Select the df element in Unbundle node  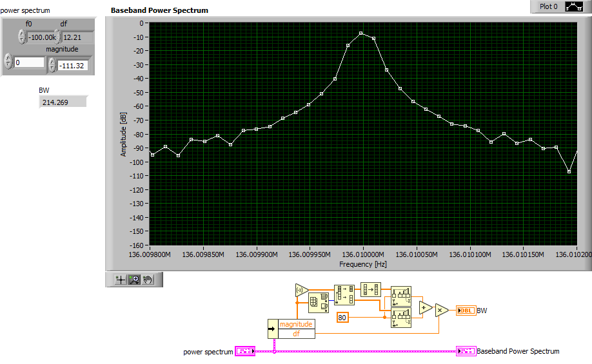[296, 334]
